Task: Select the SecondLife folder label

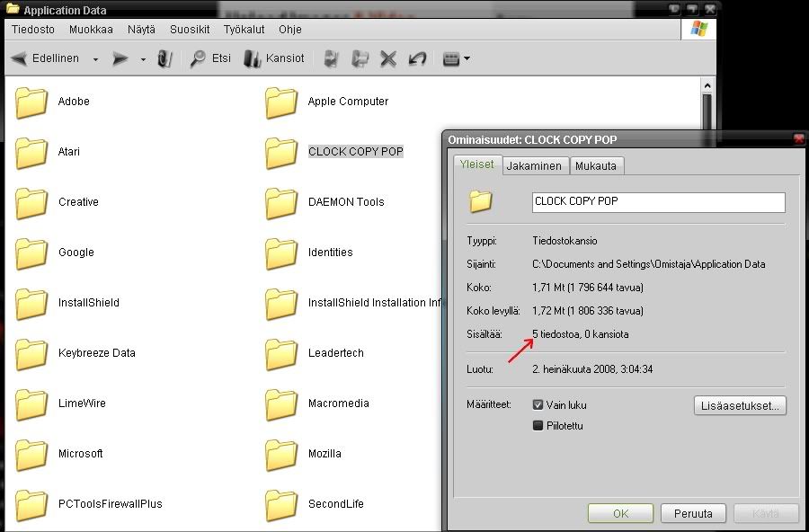Action: point(336,503)
